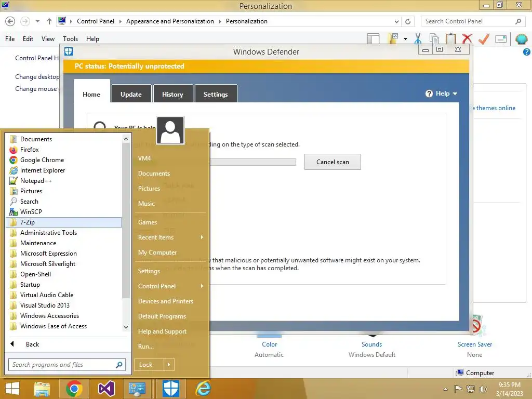Click the Up arrow navigation icon
Screen dimensions: 532x399
(49, 21)
